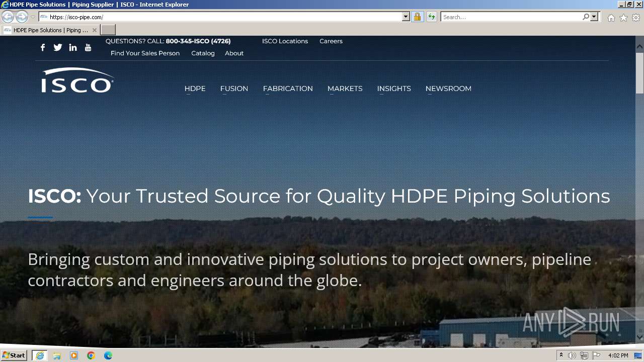
Task: Open the HDPE menu
Action: pos(195,88)
